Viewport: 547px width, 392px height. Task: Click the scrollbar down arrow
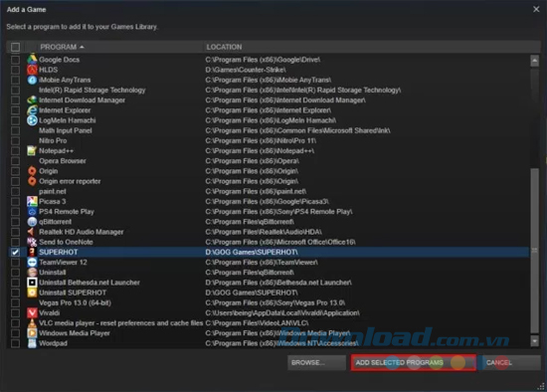pos(534,340)
